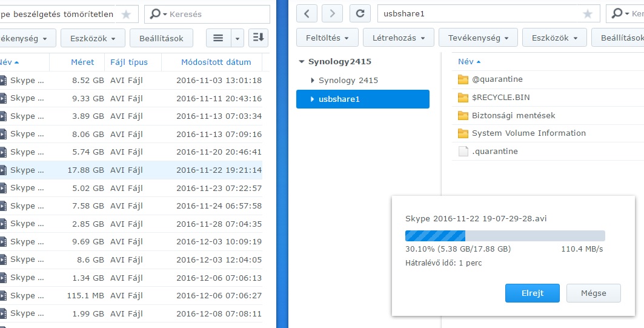644x328 pixels.
Task: Select the .quarantine file
Action: [x=548, y=151]
